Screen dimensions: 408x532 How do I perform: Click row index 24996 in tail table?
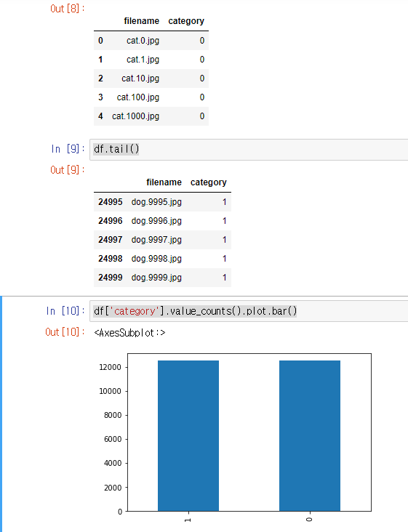tap(111, 221)
